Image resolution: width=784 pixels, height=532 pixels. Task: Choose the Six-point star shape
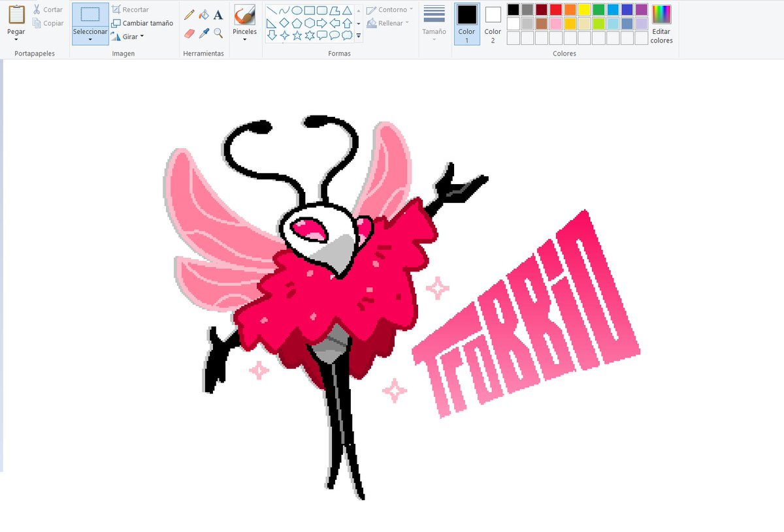(309, 35)
